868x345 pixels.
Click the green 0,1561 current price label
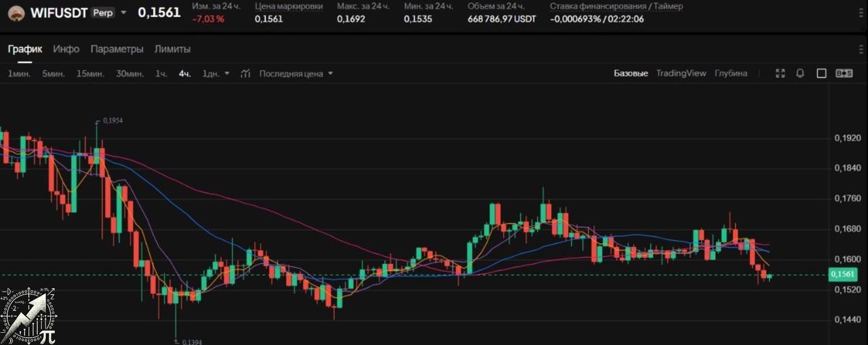pos(843,275)
